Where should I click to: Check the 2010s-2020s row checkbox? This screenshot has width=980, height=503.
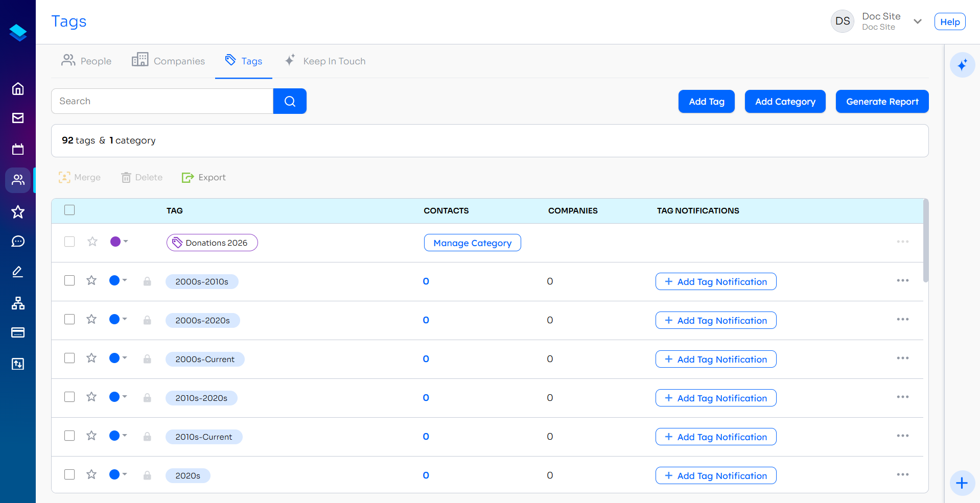[x=69, y=397]
